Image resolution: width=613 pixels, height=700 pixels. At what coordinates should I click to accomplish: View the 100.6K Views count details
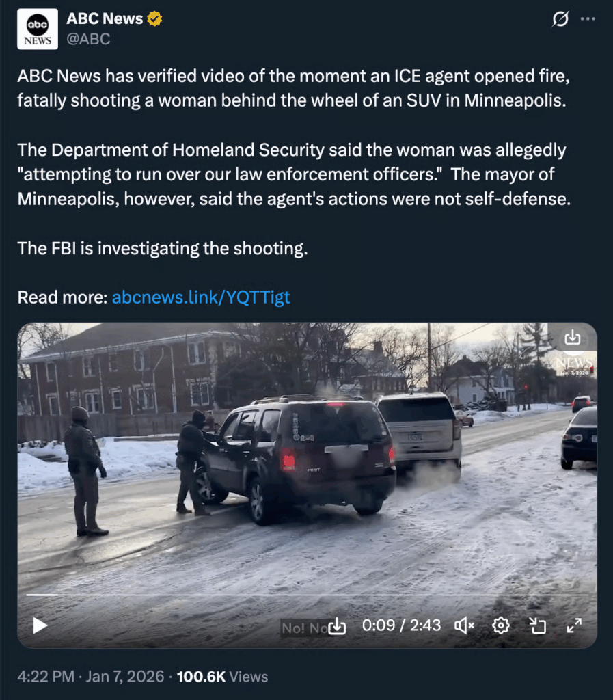coord(222,676)
